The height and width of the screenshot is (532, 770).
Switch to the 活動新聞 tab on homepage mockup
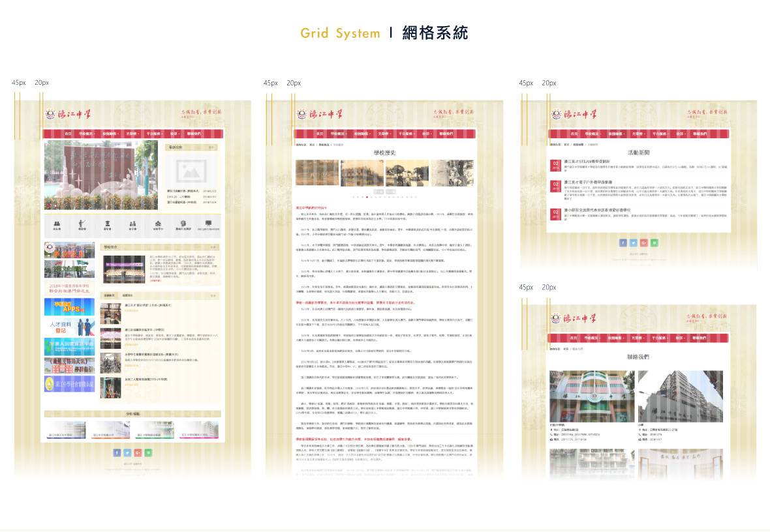[109, 295]
